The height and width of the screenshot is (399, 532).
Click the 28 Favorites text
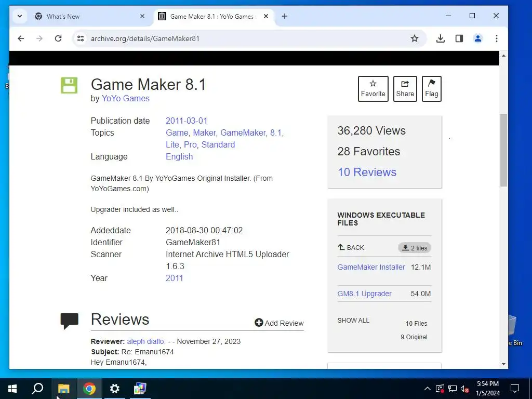click(x=369, y=151)
